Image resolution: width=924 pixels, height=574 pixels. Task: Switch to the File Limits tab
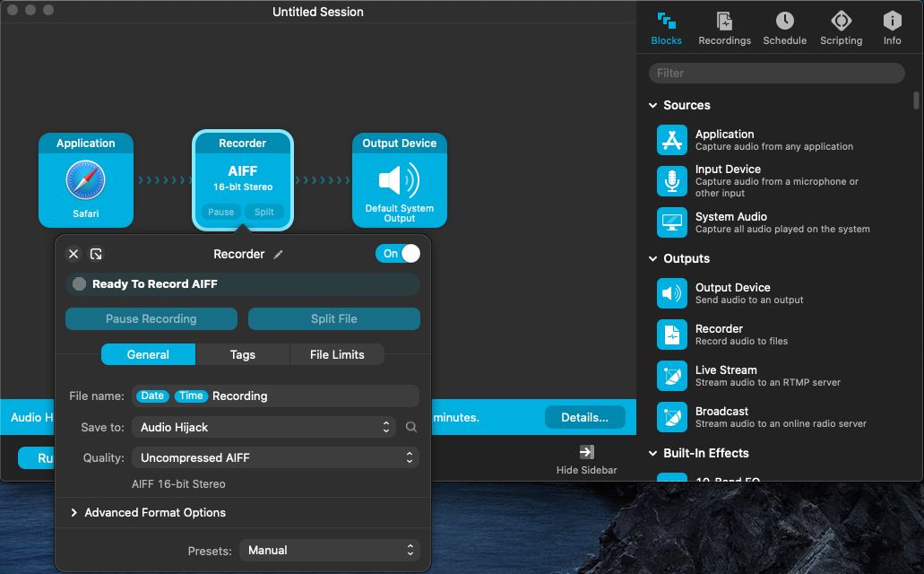337,354
